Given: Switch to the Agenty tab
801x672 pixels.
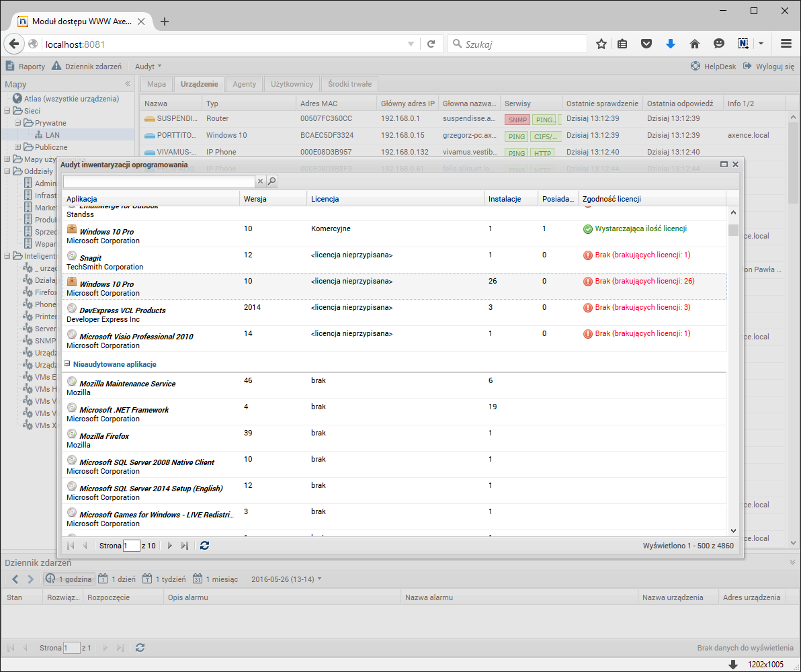Looking at the screenshot, I should click(x=244, y=84).
